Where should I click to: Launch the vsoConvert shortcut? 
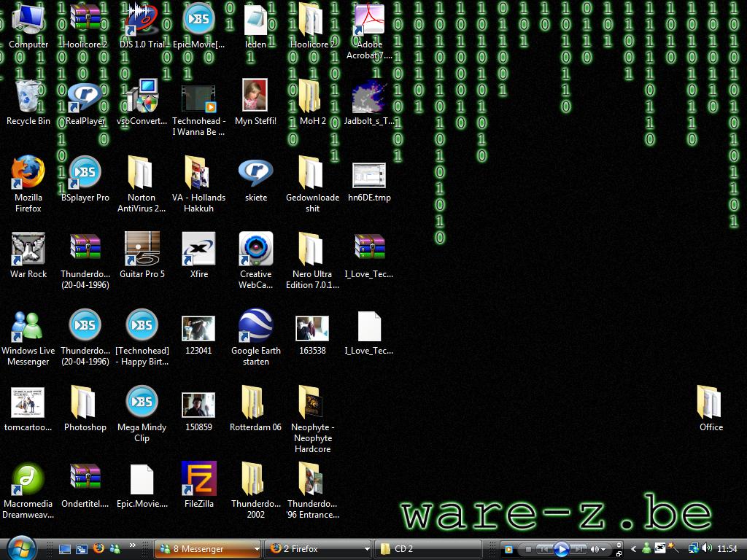tap(142, 102)
